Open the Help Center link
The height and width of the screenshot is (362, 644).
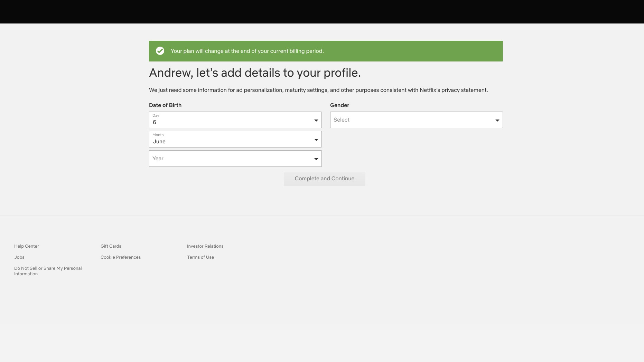[27, 246]
